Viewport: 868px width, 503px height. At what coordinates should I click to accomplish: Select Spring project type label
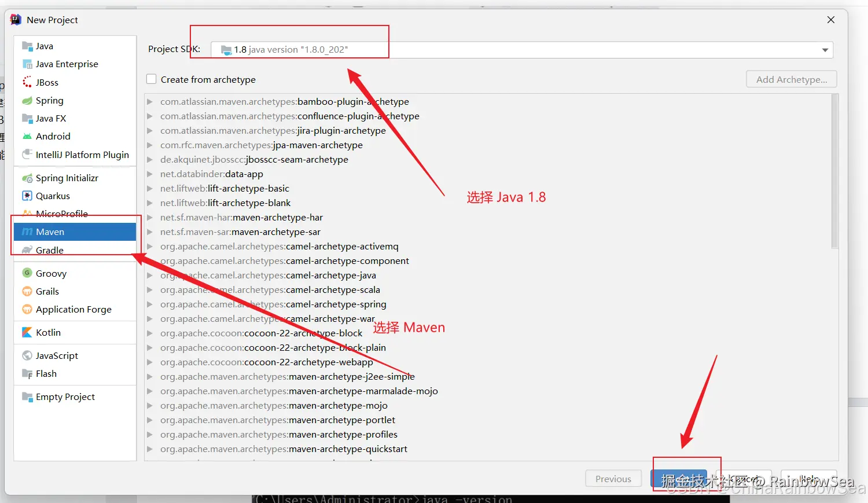pyautogui.click(x=50, y=101)
